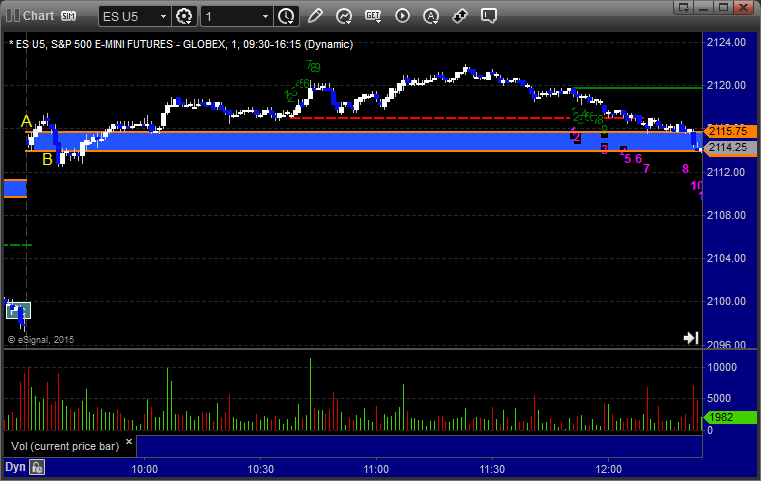
Task: Click the 12:00 time axis label
Action: tap(609, 469)
